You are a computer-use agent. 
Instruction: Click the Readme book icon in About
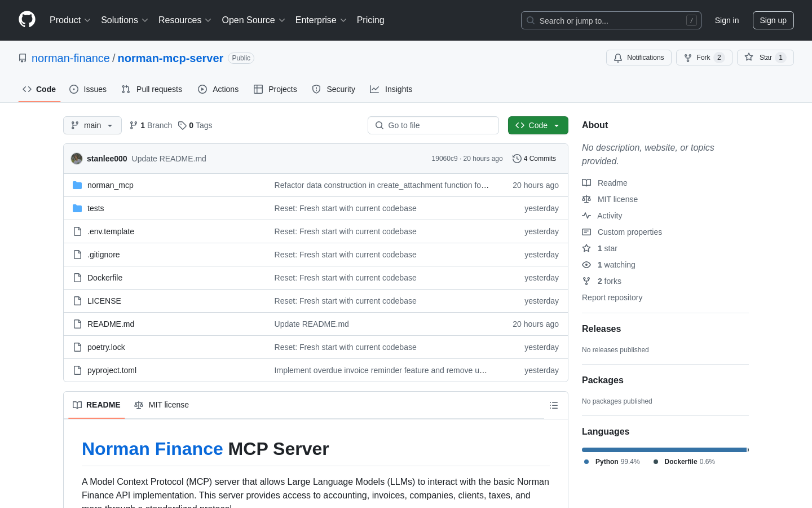pyautogui.click(x=586, y=183)
